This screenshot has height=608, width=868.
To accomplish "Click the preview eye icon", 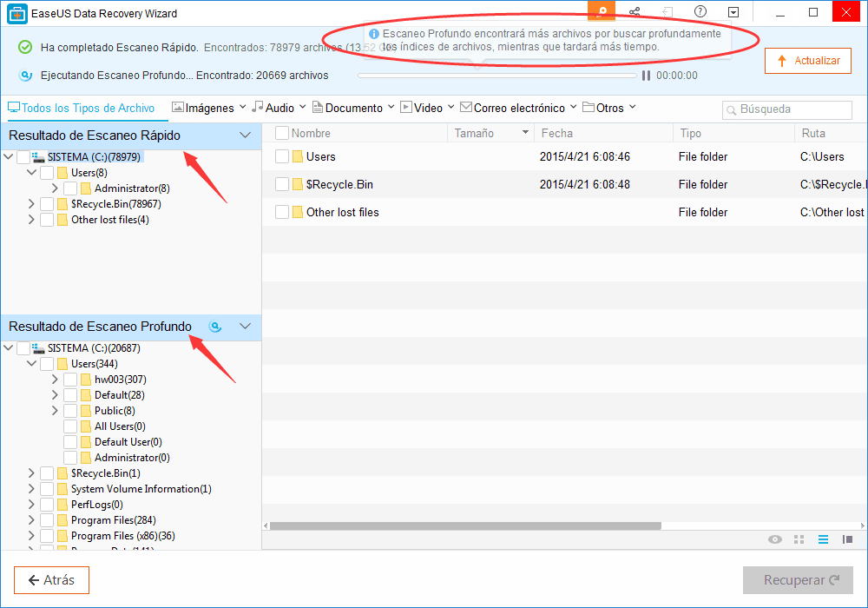I will tap(775, 539).
